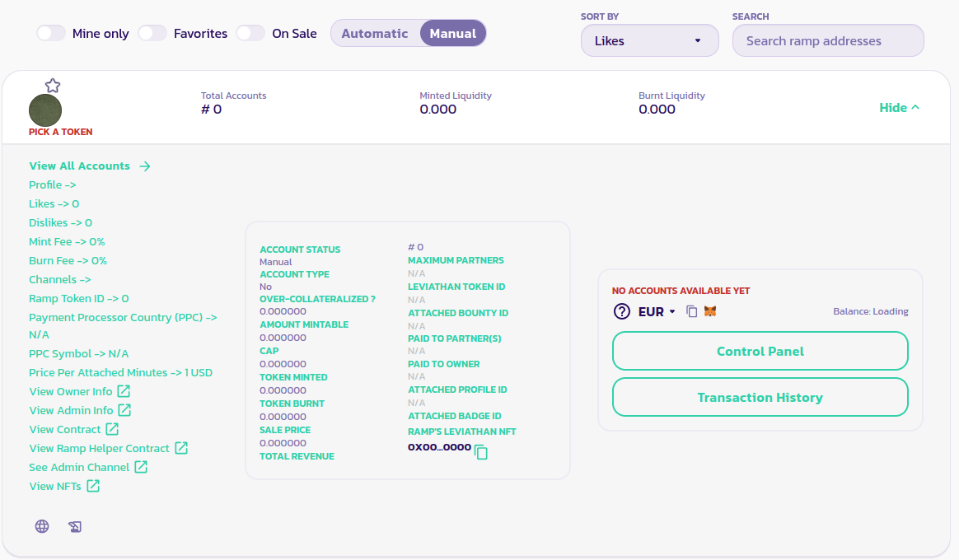Enable the Favorites toggle
Viewport: 959px width, 560px height.
click(x=152, y=34)
